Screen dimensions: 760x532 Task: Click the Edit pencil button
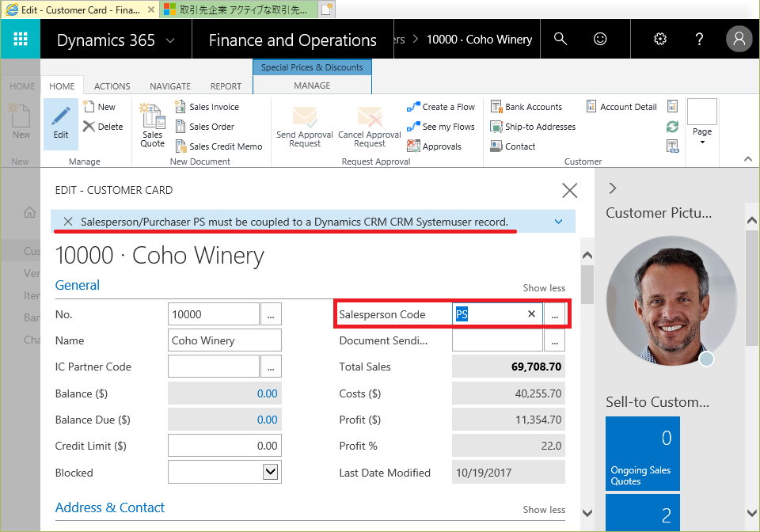tap(61, 124)
